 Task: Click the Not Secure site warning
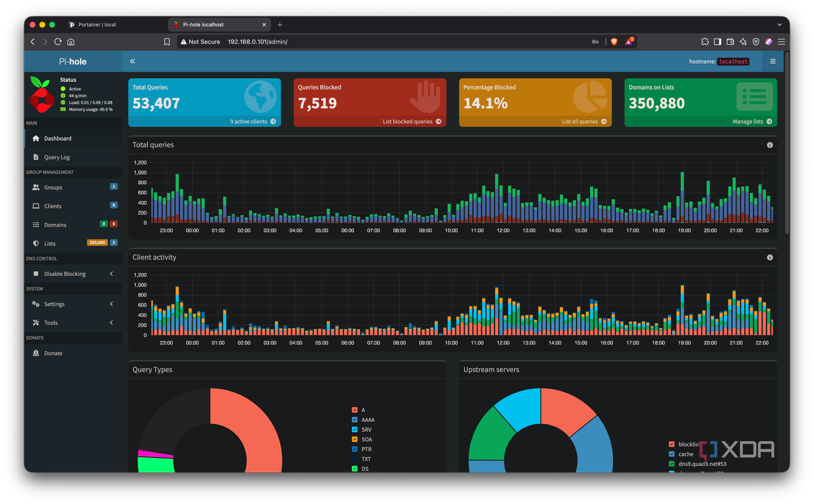tap(201, 42)
